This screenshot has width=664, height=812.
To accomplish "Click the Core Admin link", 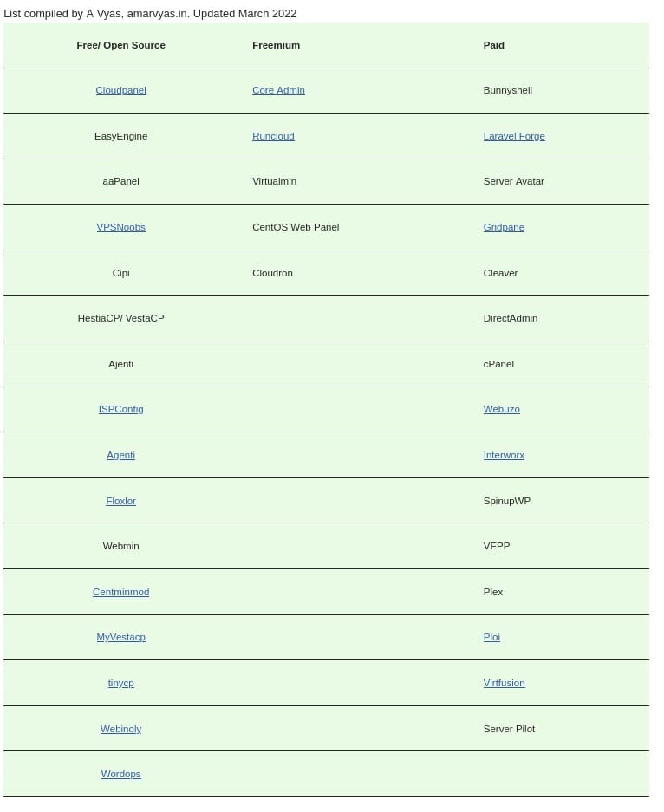I will pos(278,90).
